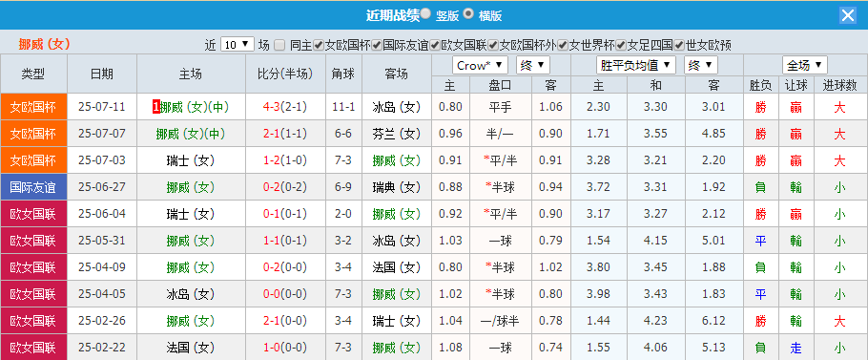The width and height of the screenshot is (868, 360).
Task: Click blue 走 result on 25-02-22 row
Action: tap(796, 348)
